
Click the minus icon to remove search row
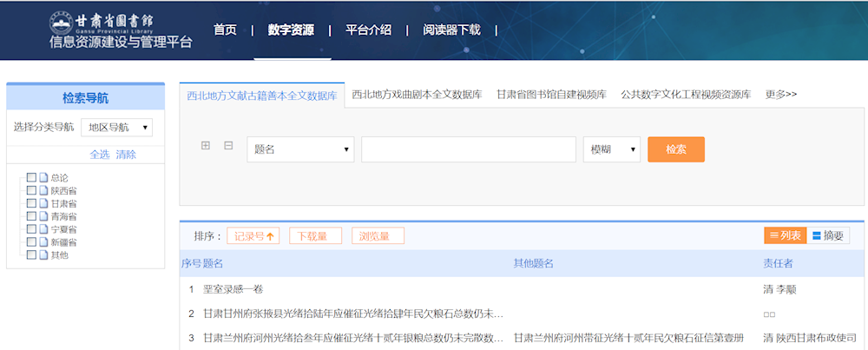(x=228, y=146)
